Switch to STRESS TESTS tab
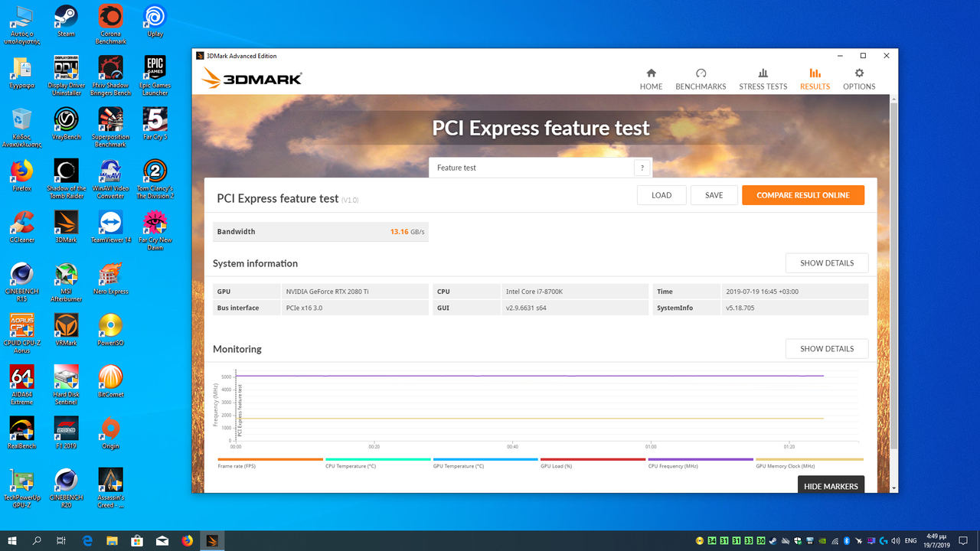Viewport: 980px width, 551px height. pos(763,79)
